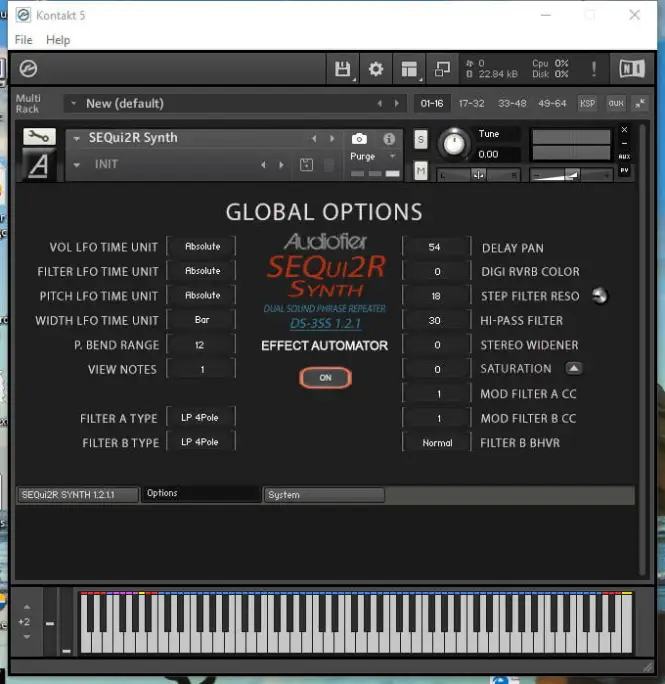Viewport: 665px width, 684px height.
Task: Click the STEP FILTER RESO value 18
Action: point(437,296)
